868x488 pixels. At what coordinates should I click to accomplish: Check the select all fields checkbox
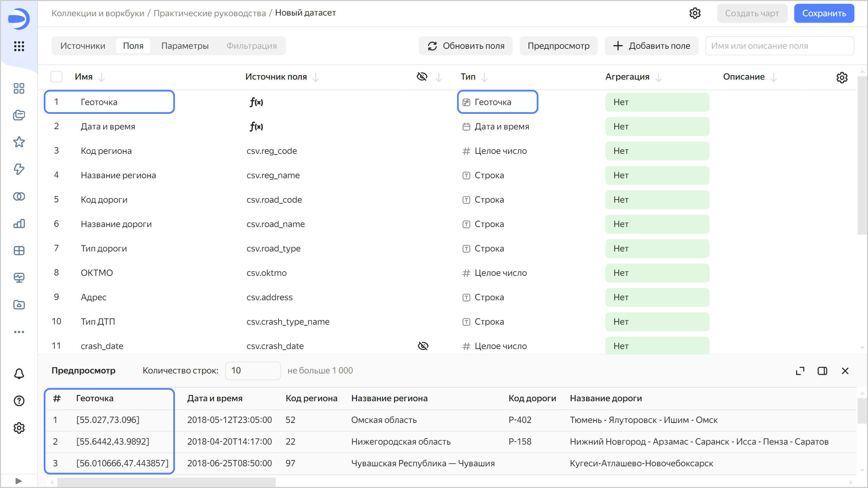pyautogui.click(x=56, y=77)
